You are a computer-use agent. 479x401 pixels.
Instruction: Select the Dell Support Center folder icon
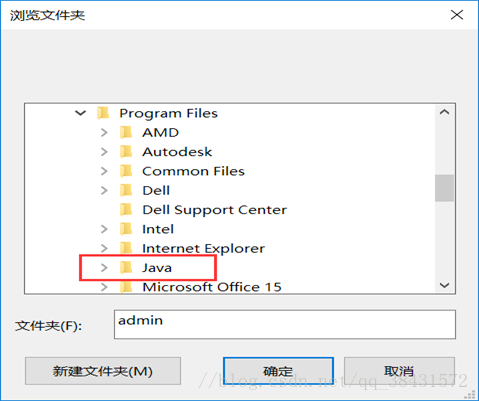click(126, 210)
